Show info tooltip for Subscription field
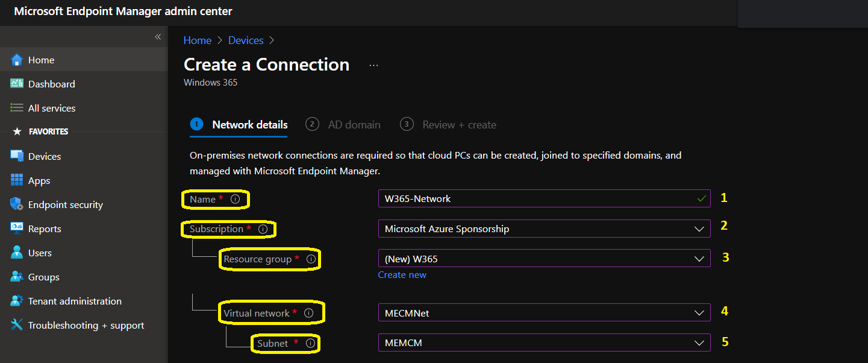 (x=263, y=229)
